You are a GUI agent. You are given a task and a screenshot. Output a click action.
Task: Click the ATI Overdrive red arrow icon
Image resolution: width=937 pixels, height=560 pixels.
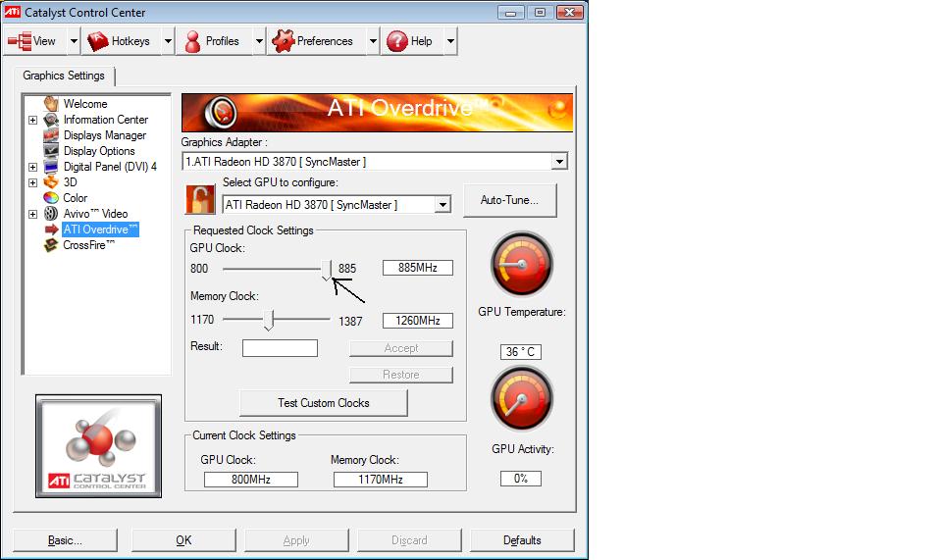coord(51,229)
